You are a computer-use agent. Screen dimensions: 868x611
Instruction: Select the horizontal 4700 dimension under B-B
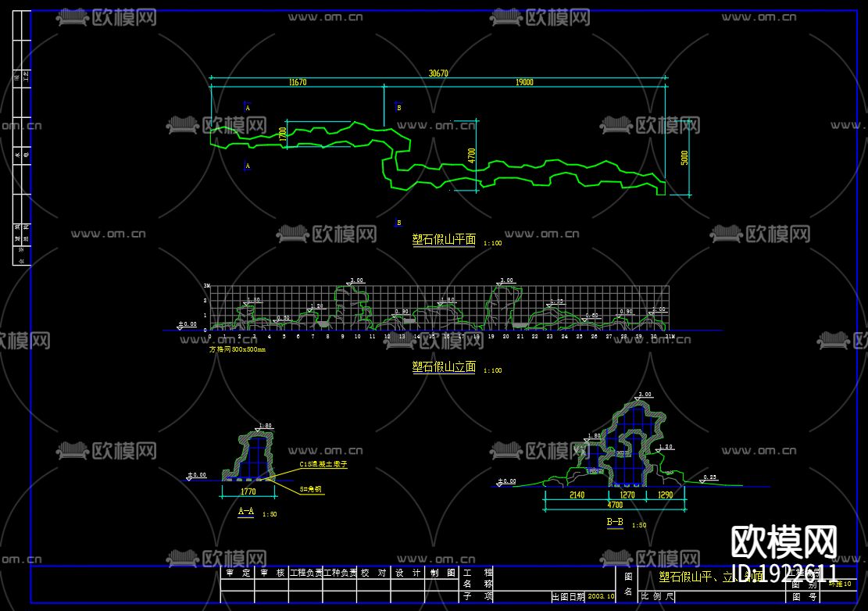point(615,506)
